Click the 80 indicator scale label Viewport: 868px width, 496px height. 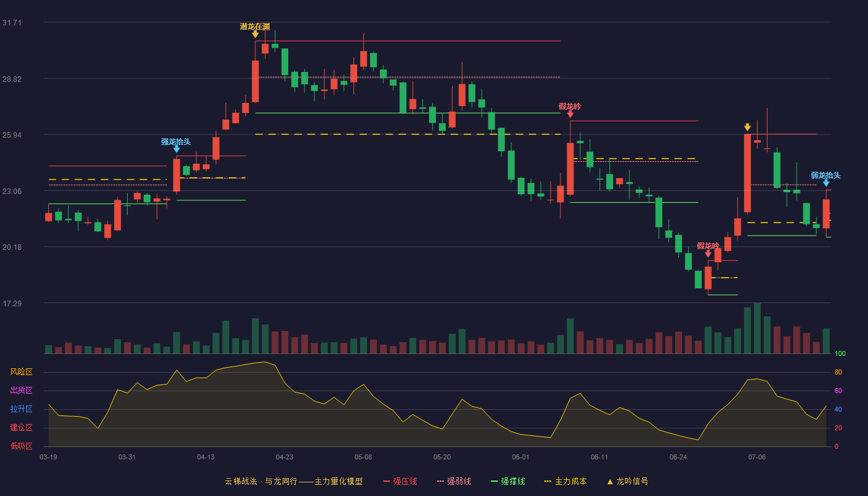tap(838, 373)
